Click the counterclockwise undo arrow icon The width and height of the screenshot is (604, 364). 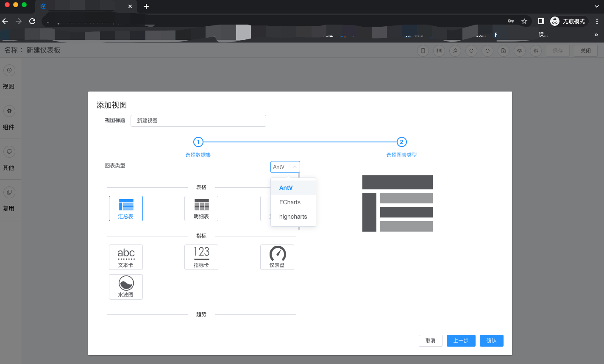[x=487, y=51]
